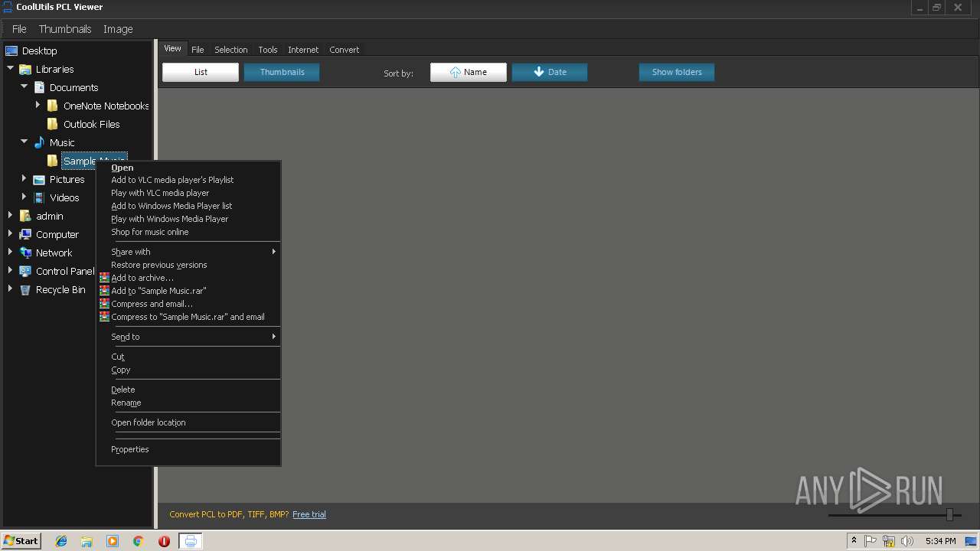The image size is (980, 551).
Task: Click the volume speaker tray icon
Action: [907, 541]
